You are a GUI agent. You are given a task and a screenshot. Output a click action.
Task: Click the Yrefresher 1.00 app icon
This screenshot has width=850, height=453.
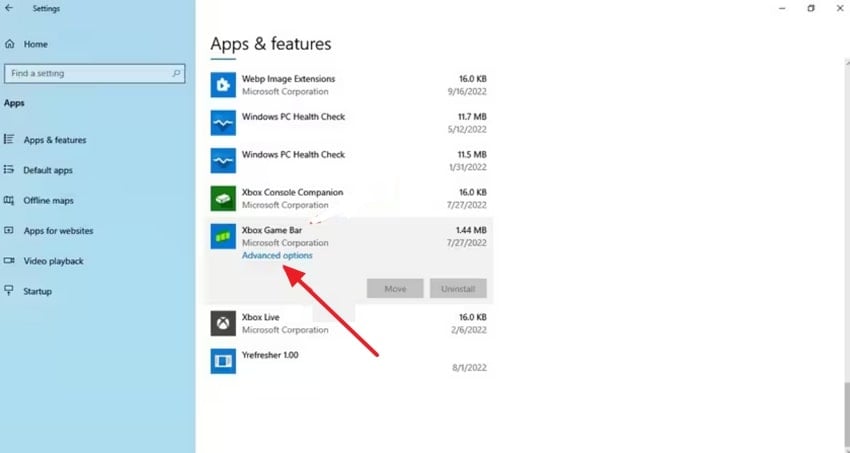223,361
